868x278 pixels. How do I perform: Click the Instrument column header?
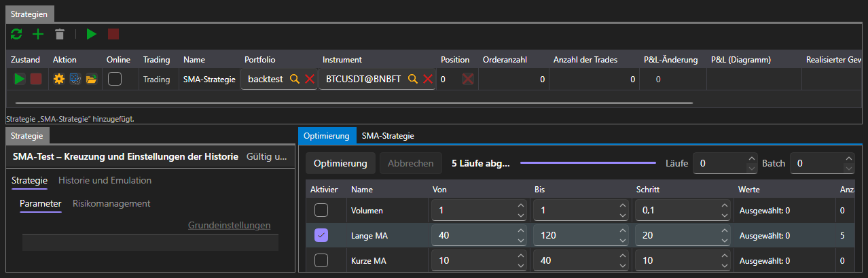[x=376, y=60]
